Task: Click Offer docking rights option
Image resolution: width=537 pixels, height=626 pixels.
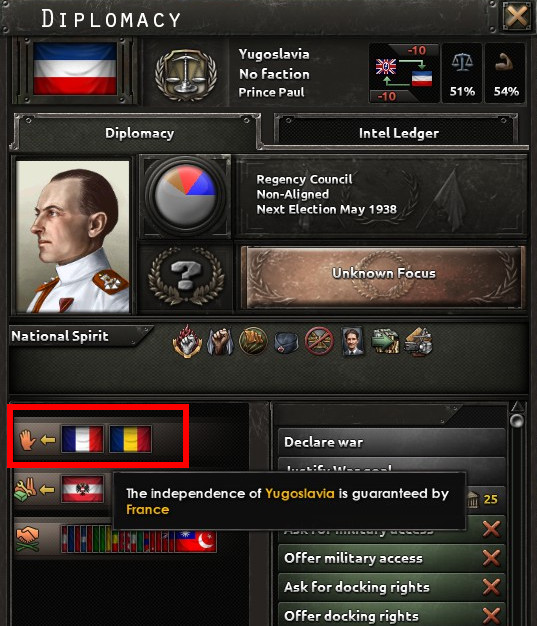Action: (391, 615)
